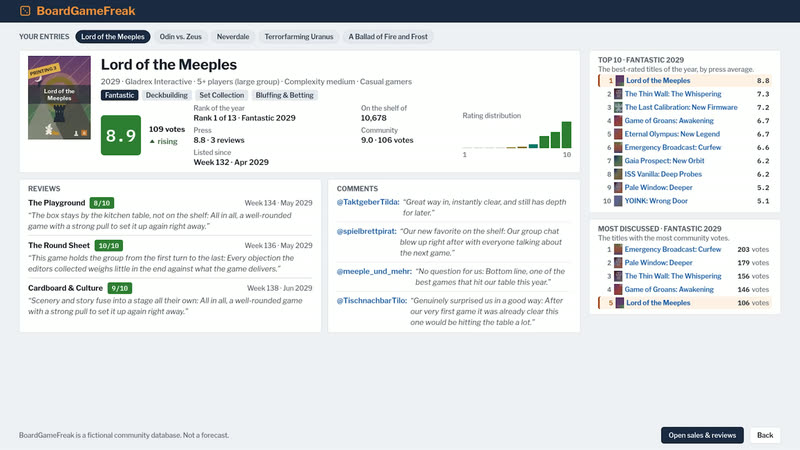Viewport: 800px width, 450px height.
Task: Click thumbnail icon beside Emergency Broadcast: Curfew in Top 10
Action: coord(618,147)
